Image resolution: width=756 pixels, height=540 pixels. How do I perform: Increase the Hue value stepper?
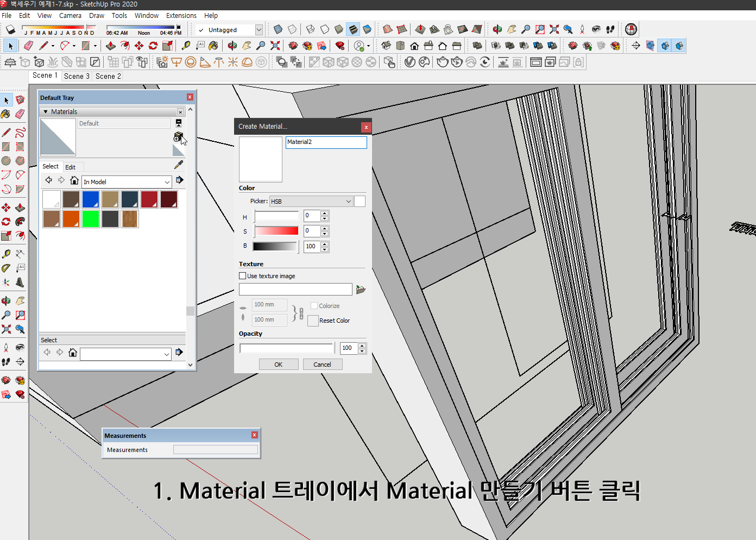click(x=325, y=213)
